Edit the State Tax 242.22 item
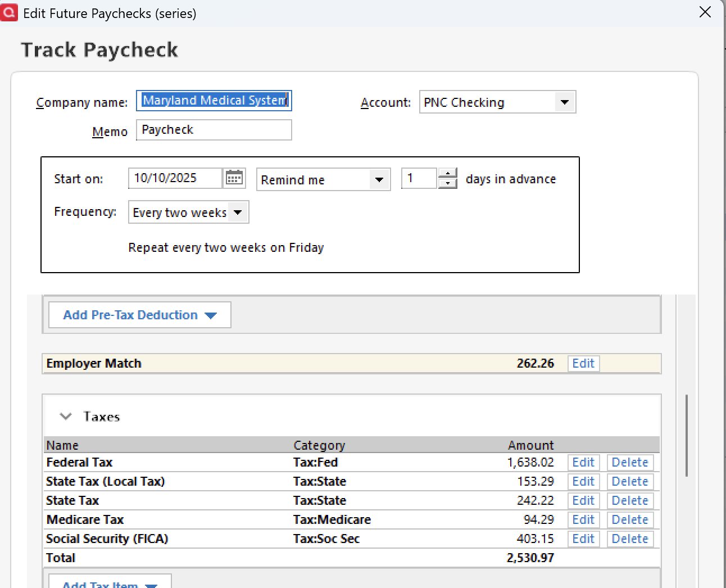 point(583,500)
